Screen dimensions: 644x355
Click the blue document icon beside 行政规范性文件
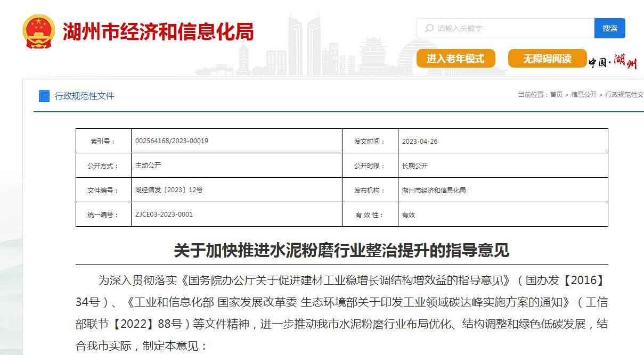click(x=44, y=95)
